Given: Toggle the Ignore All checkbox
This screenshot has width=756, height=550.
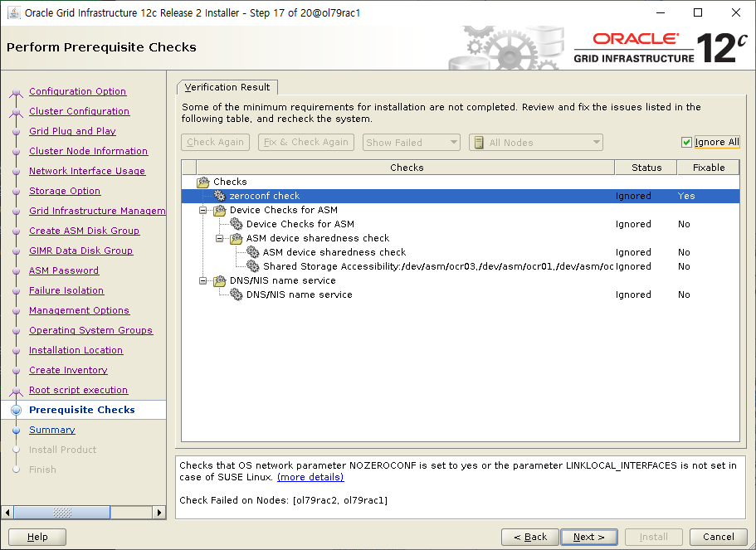Looking at the screenshot, I should tap(686, 142).
